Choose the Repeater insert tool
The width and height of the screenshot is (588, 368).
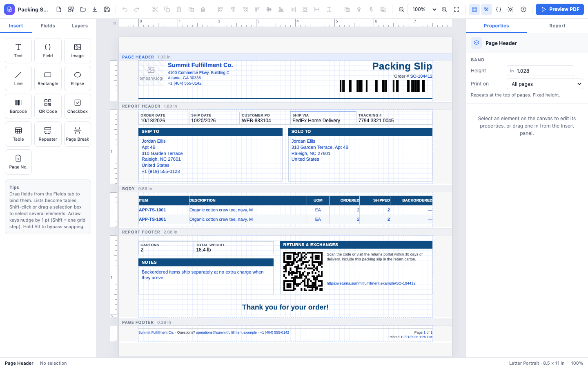tap(48, 134)
